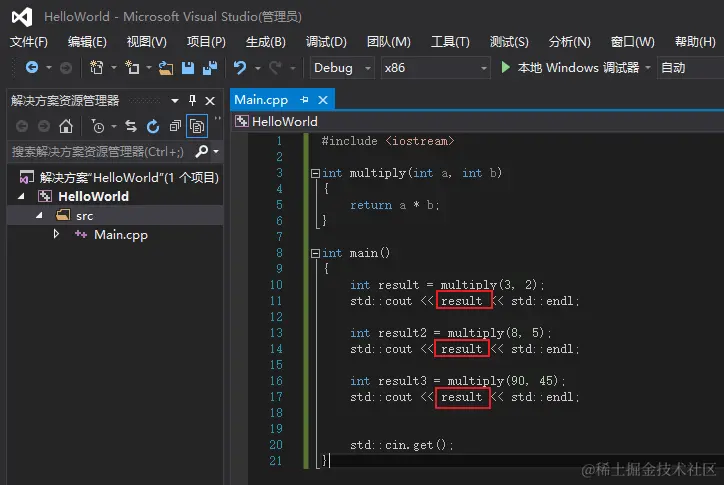Open the 分析(N) menu

[569, 42]
